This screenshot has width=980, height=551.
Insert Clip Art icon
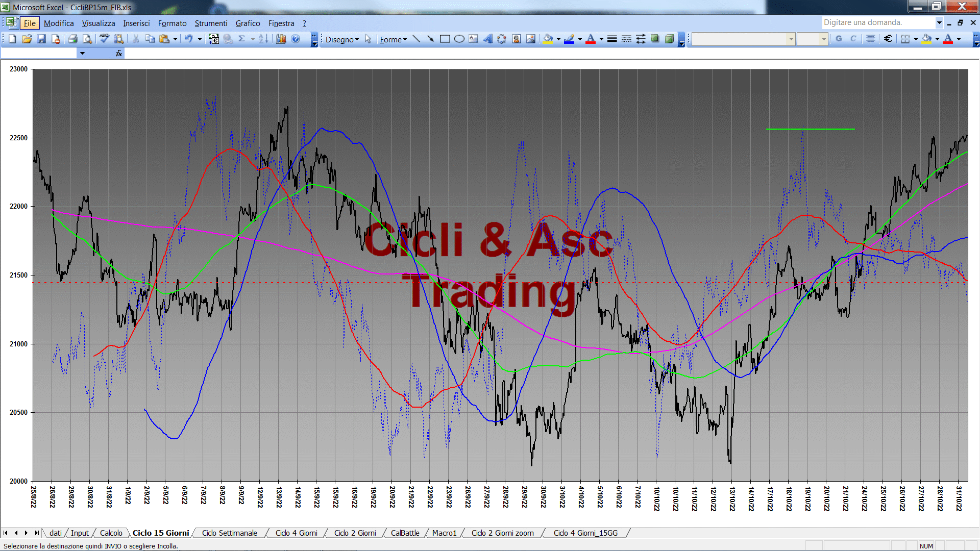[x=517, y=39]
